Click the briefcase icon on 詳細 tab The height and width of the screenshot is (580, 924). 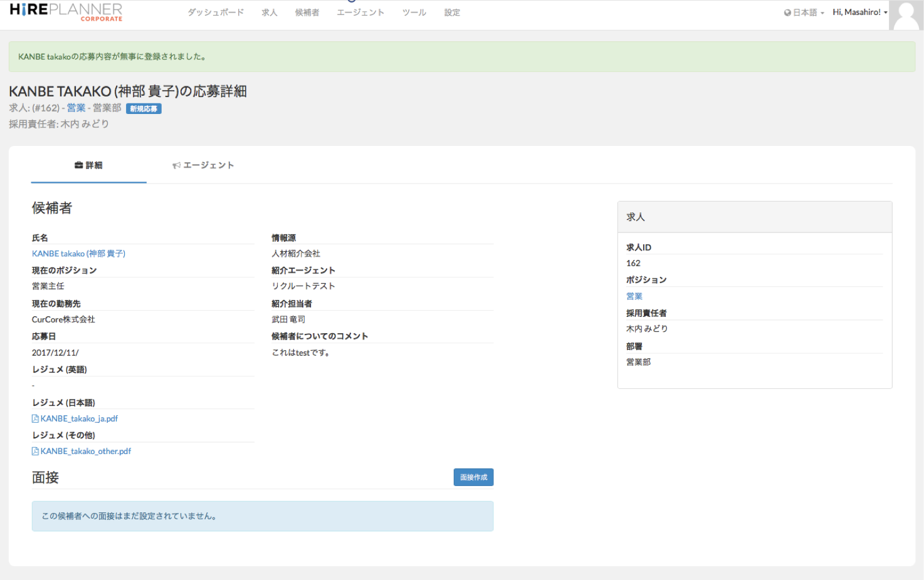click(x=79, y=165)
